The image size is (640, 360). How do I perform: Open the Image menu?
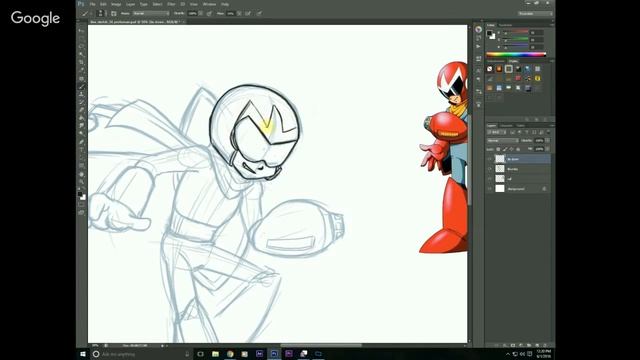(116, 4)
